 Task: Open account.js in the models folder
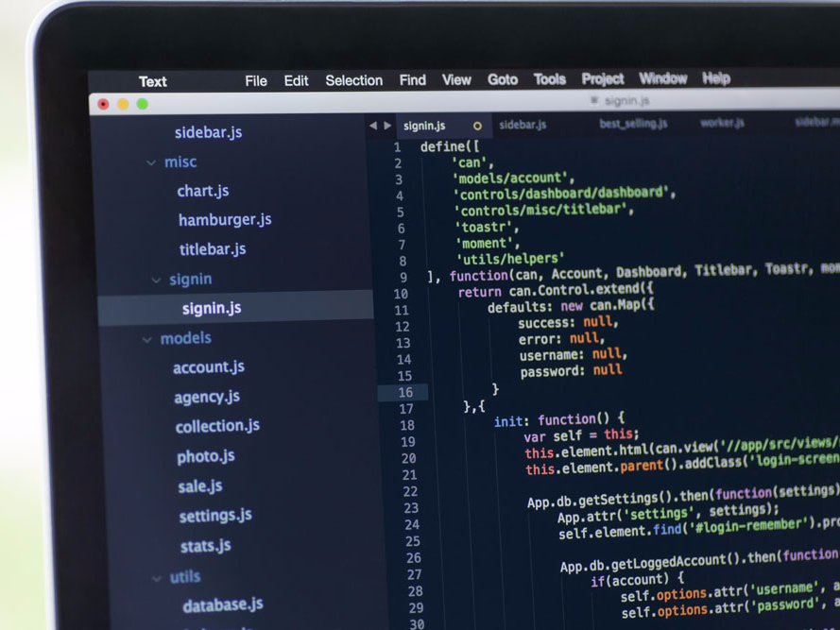point(208,367)
